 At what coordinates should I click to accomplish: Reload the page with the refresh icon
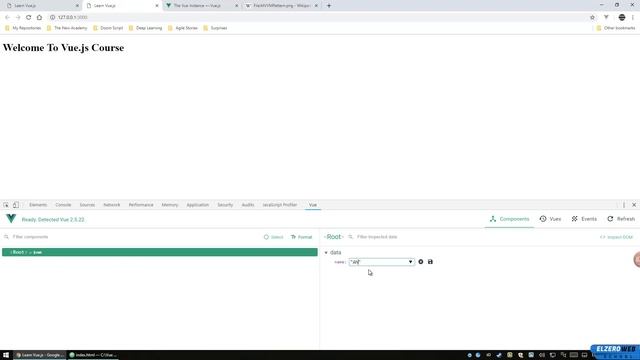tap(29, 17)
